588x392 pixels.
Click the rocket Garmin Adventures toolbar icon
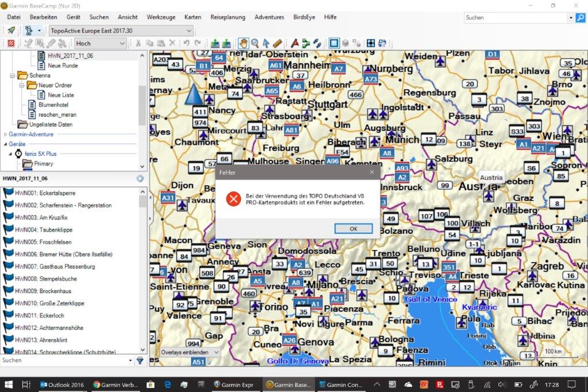click(x=11, y=30)
